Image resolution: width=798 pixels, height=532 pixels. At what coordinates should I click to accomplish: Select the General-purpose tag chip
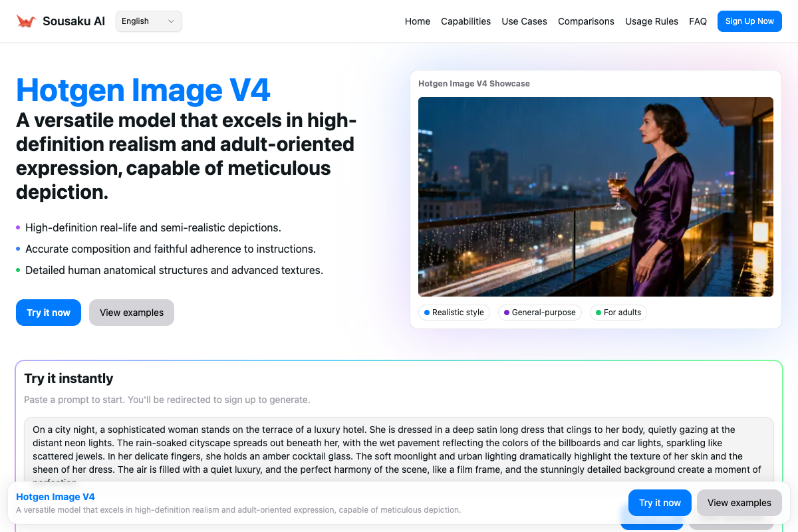click(x=540, y=313)
